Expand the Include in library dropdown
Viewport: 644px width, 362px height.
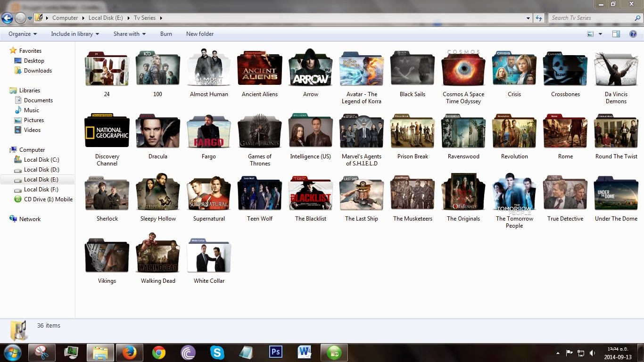(75, 34)
